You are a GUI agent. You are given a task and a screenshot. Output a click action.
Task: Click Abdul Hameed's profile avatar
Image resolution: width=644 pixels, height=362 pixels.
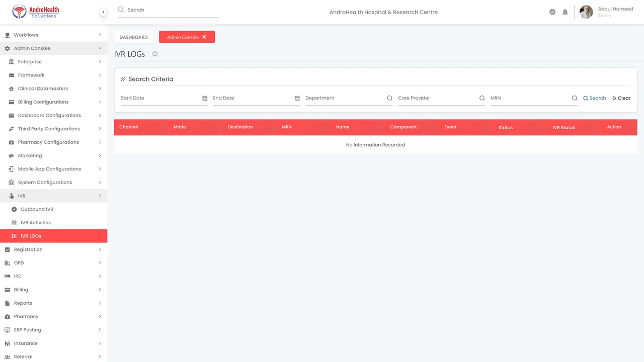click(586, 12)
